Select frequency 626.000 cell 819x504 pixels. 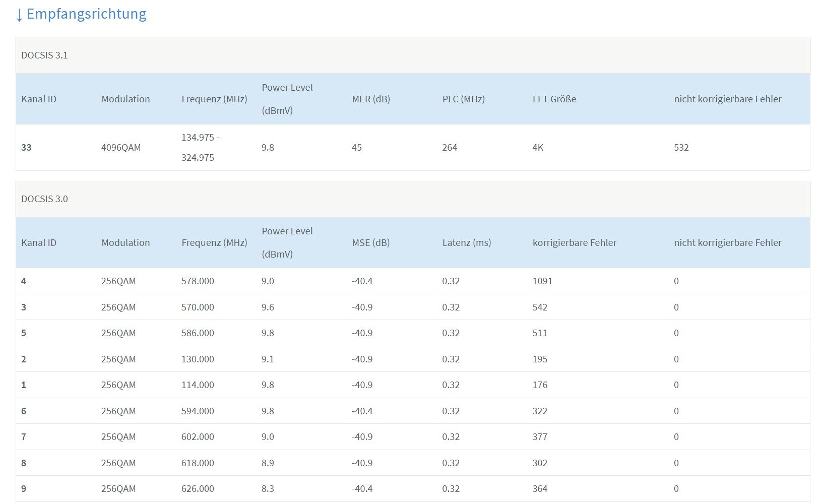[198, 489]
